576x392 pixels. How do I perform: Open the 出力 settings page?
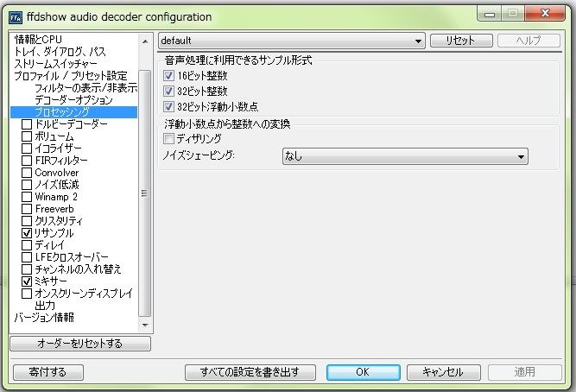tap(45, 306)
